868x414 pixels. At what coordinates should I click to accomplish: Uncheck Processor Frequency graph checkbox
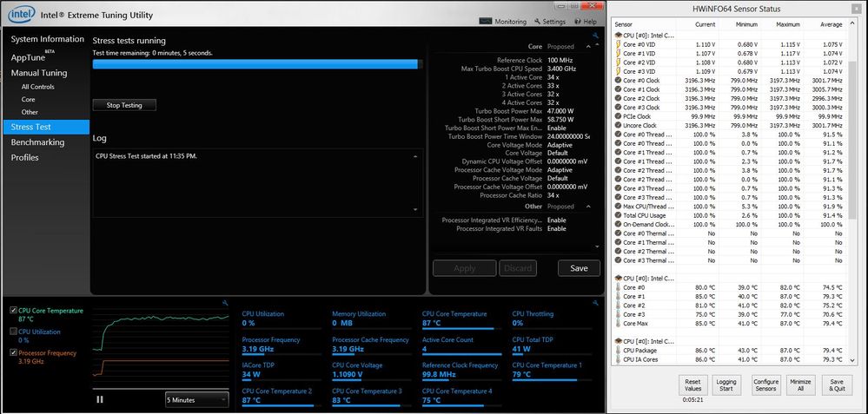14,352
